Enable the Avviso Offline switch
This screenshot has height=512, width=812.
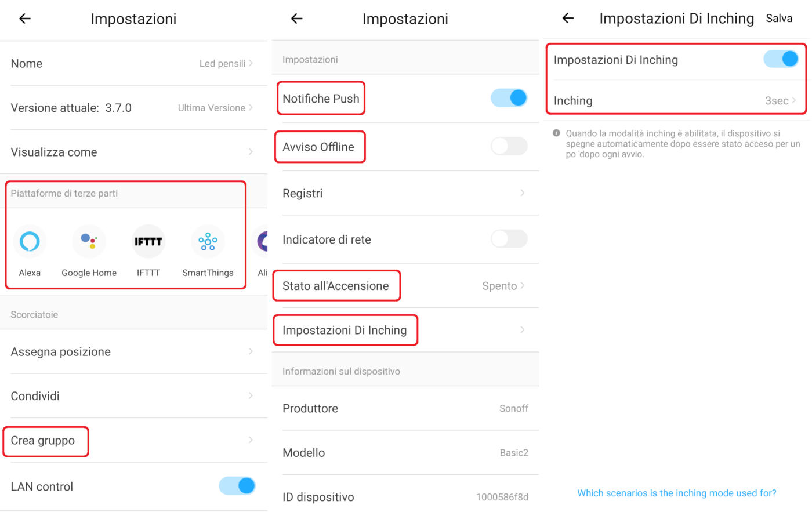509,146
